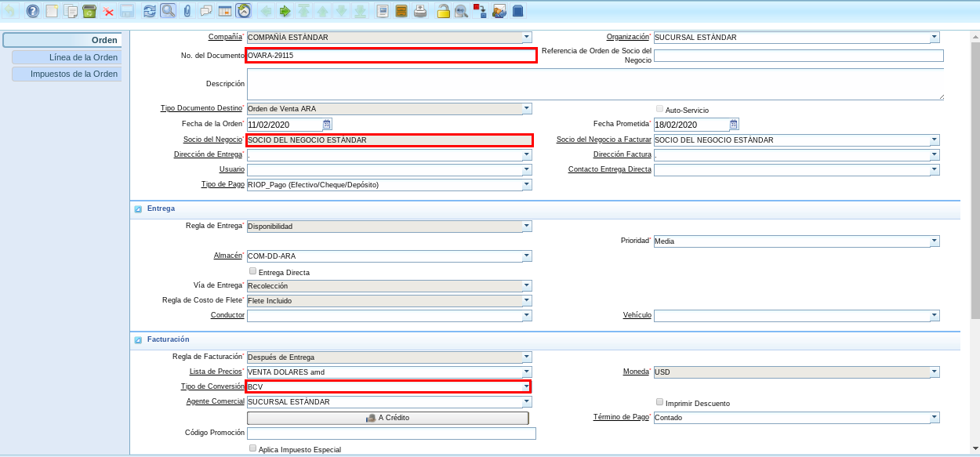
Task: Check the Aplica Impuesto Especial box
Action: (252, 448)
